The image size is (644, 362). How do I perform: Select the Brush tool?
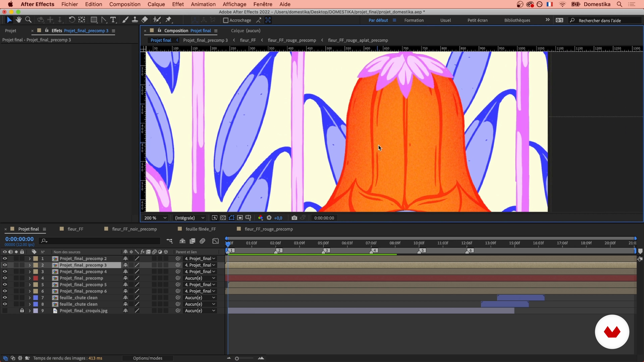(x=125, y=20)
